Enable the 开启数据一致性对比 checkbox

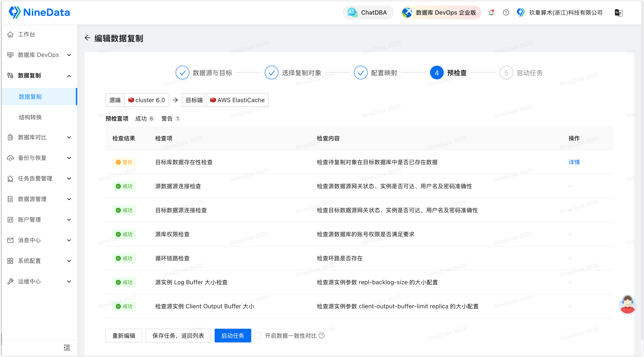tap(258, 335)
